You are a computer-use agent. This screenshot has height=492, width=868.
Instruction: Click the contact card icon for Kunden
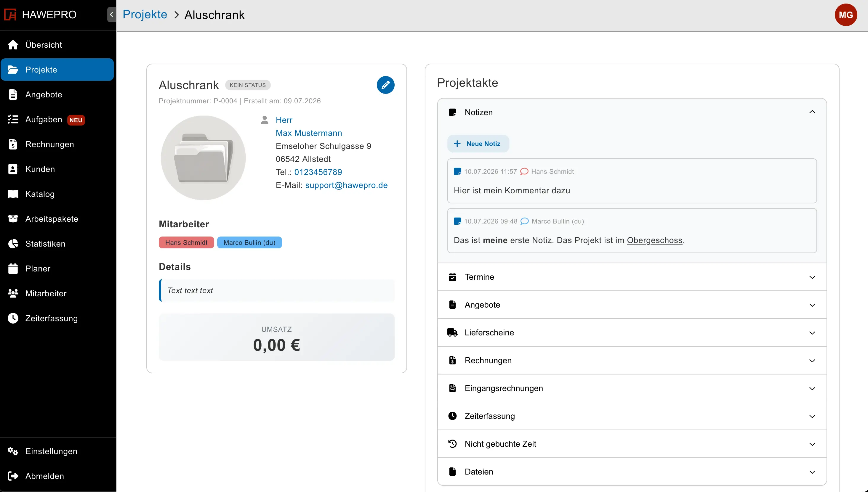(x=13, y=169)
